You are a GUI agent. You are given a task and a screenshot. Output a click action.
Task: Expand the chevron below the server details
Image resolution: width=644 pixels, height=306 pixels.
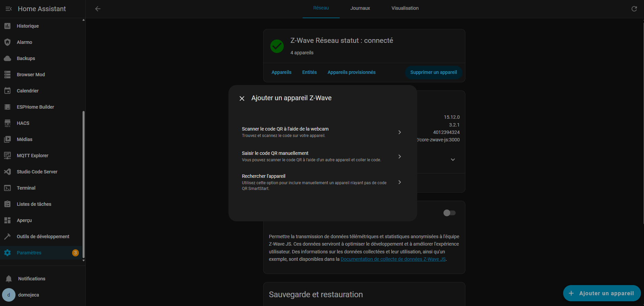(453, 160)
